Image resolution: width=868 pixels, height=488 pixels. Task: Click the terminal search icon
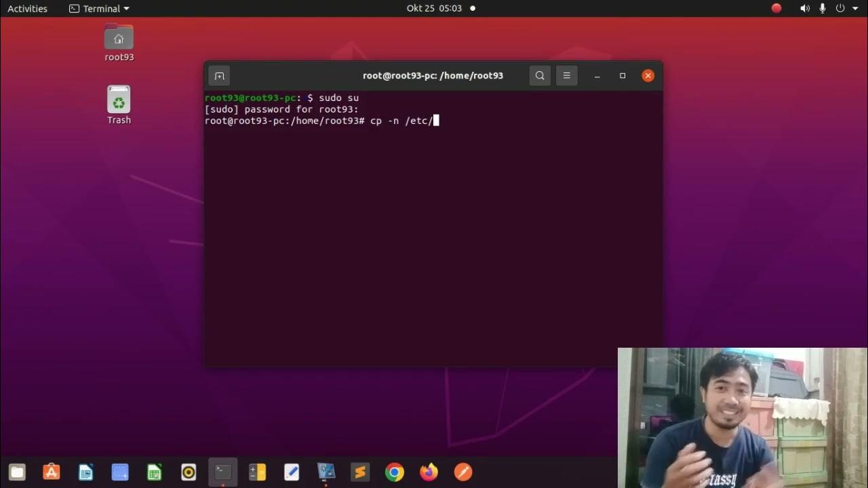point(540,76)
